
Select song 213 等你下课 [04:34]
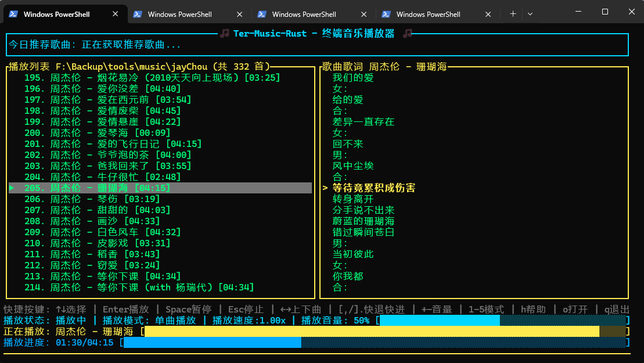click(103, 276)
